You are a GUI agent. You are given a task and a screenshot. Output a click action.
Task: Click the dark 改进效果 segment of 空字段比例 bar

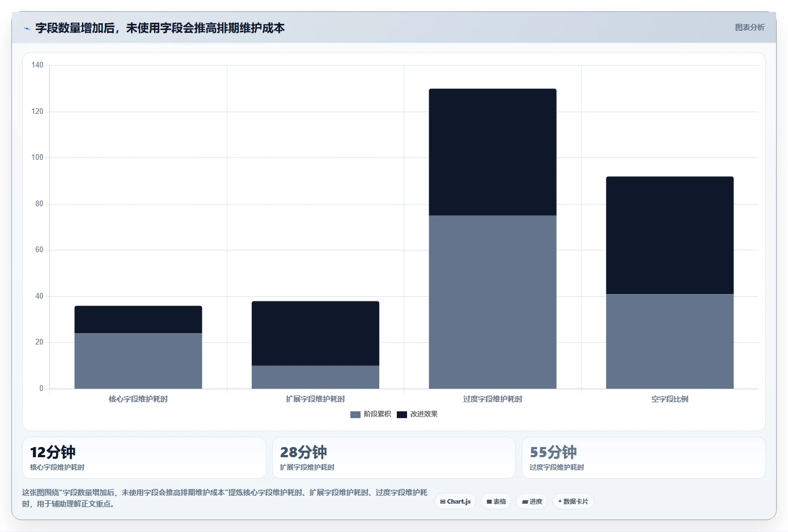[670, 235]
